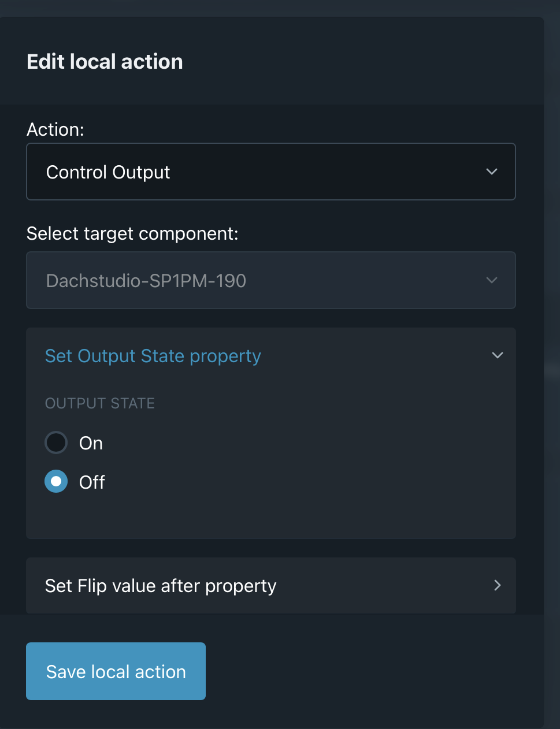Click right chevron on Flip value row
This screenshot has width=560, height=729.
tap(497, 585)
